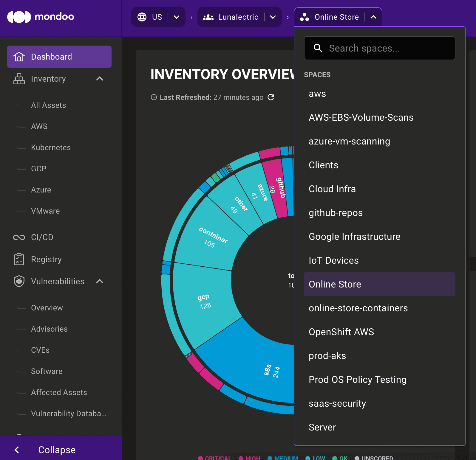Screen dimensions: 476x460
Task: Switch to the OpenShift AWS space
Action: (x=341, y=332)
